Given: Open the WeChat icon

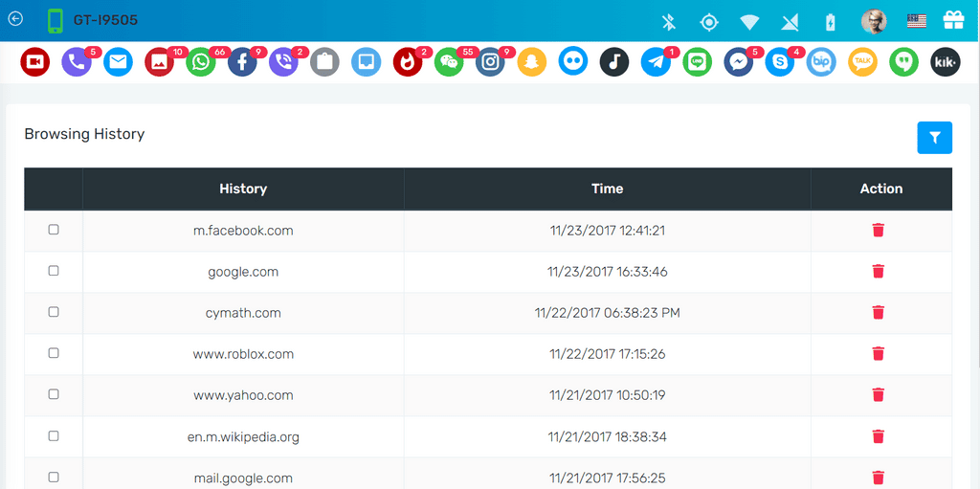Looking at the screenshot, I should [450, 62].
